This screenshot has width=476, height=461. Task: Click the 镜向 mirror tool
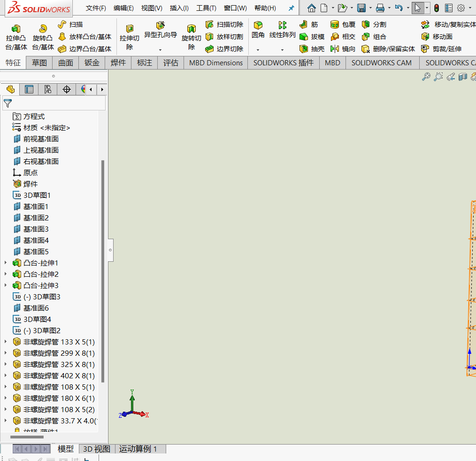click(343, 49)
